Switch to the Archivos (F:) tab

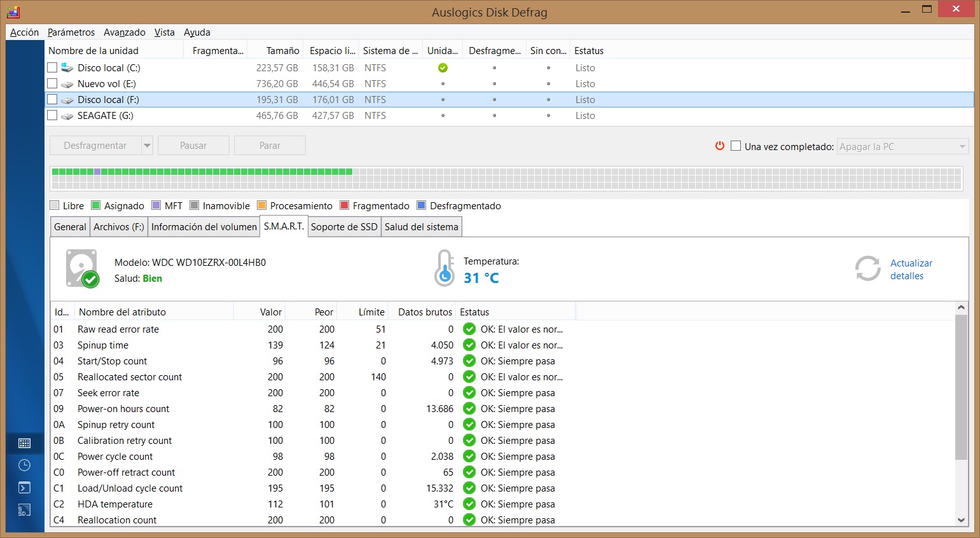coord(119,227)
